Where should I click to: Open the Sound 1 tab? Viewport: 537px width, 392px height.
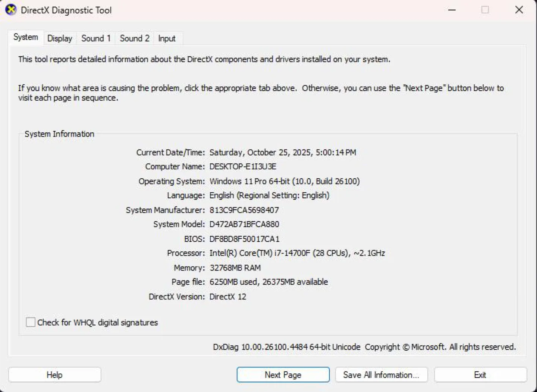[x=96, y=38]
